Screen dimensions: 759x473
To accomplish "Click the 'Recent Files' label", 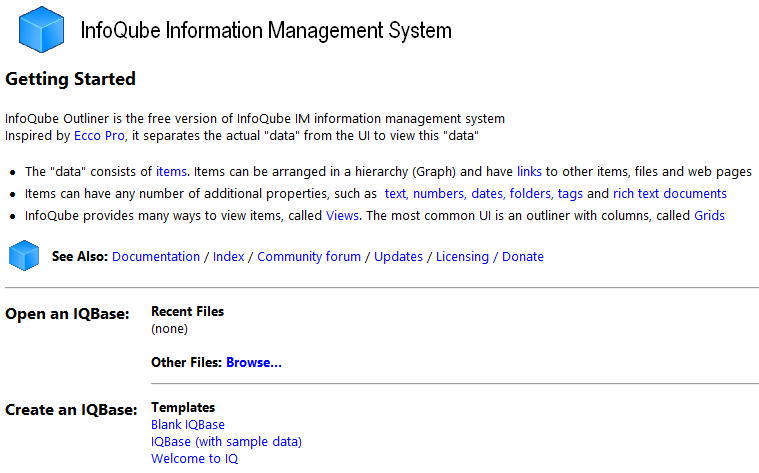I will click(x=187, y=311).
